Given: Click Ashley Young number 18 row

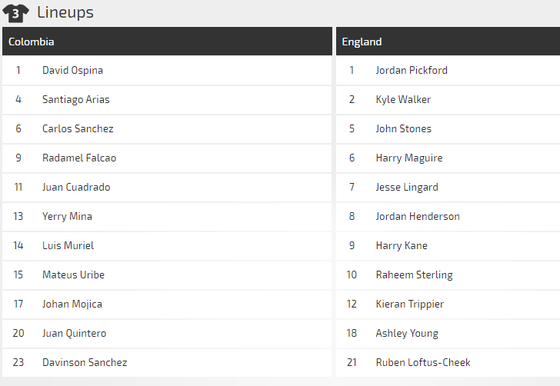Looking at the screenshot, I should [x=448, y=333].
